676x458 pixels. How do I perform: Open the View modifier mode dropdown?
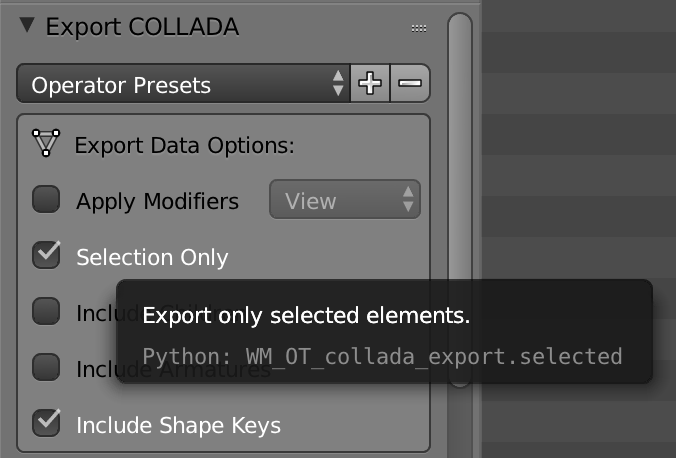click(x=345, y=200)
